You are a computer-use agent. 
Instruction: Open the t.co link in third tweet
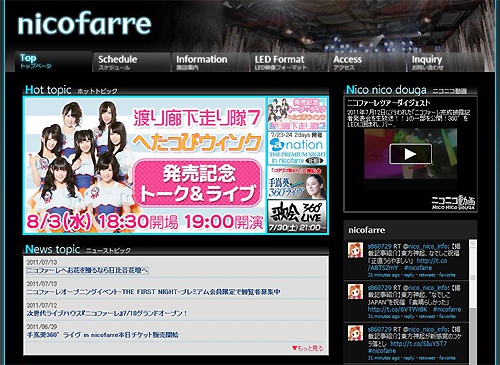coord(418,344)
